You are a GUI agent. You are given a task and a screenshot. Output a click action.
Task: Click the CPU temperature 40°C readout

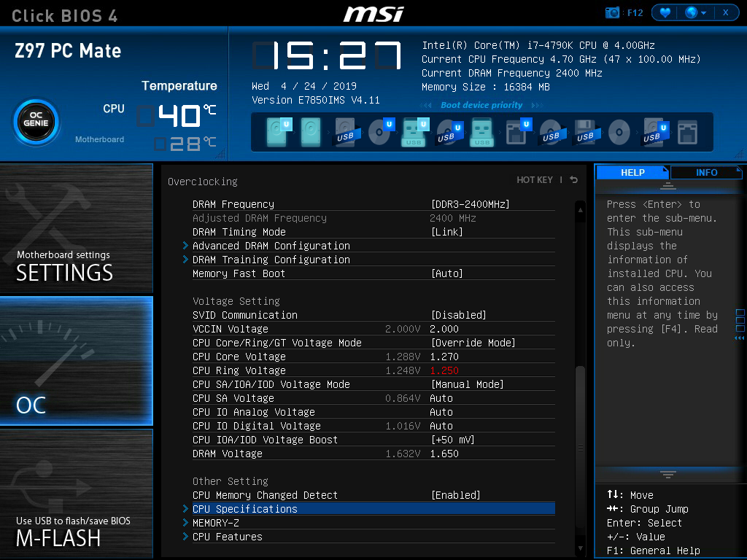tap(177, 116)
